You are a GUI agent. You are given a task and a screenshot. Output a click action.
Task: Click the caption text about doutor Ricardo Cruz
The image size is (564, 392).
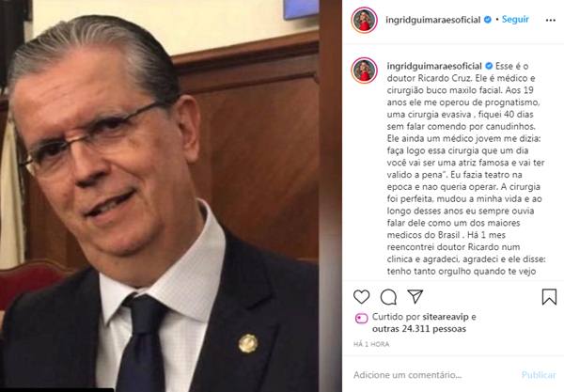[x=466, y=169]
